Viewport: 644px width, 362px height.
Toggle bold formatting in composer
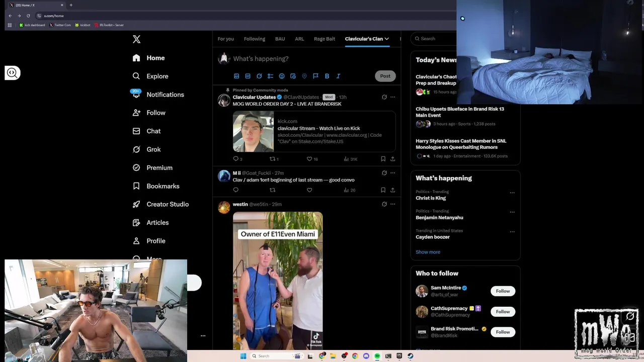coord(327,76)
